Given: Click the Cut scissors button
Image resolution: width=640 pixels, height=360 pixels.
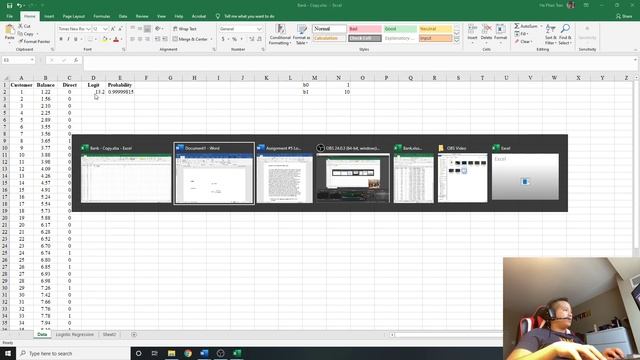Looking at the screenshot, I should [24, 26].
